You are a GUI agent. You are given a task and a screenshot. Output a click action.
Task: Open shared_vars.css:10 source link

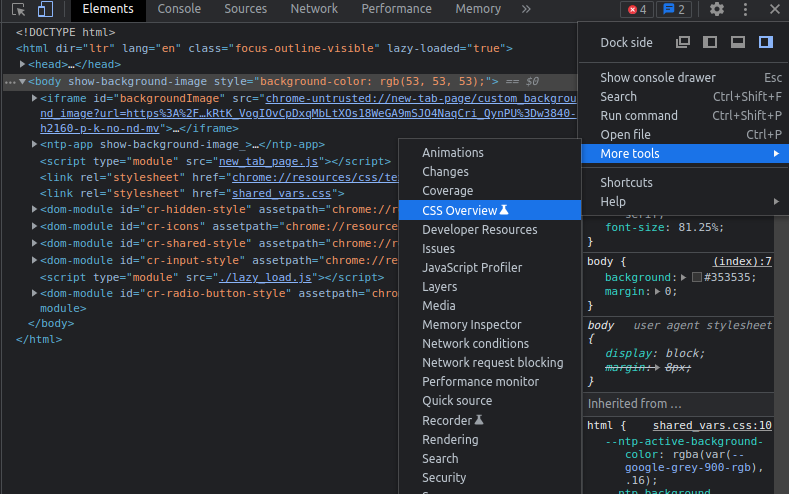[712, 426]
